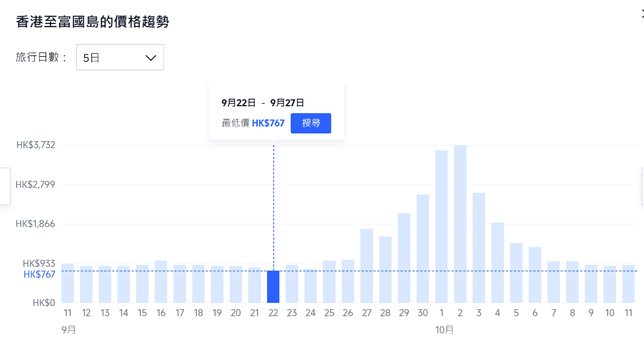Image resolution: width=644 pixels, height=344 pixels.
Task: Open the trip days dropdown showing 5日
Action: (x=120, y=58)
